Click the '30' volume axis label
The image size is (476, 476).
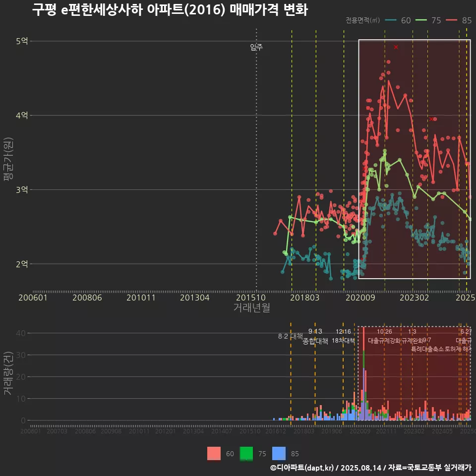[x=21, y=355]
